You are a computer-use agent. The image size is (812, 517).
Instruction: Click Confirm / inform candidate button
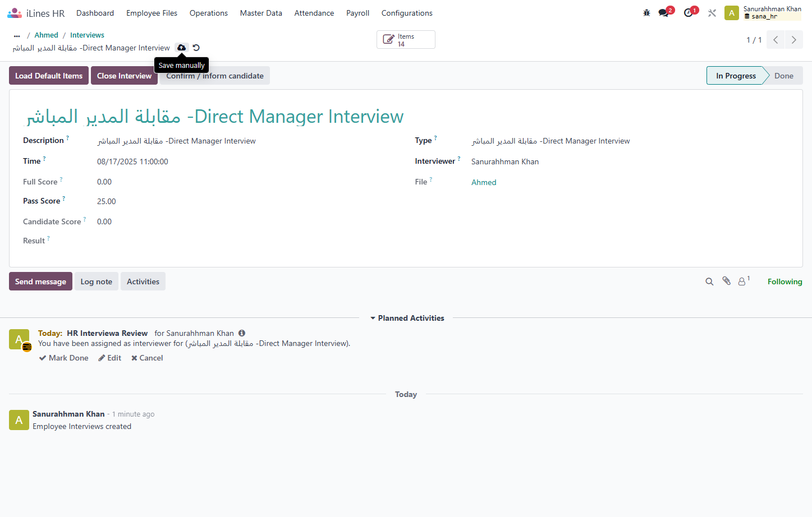pyautogui.click(x=215, y=76)
